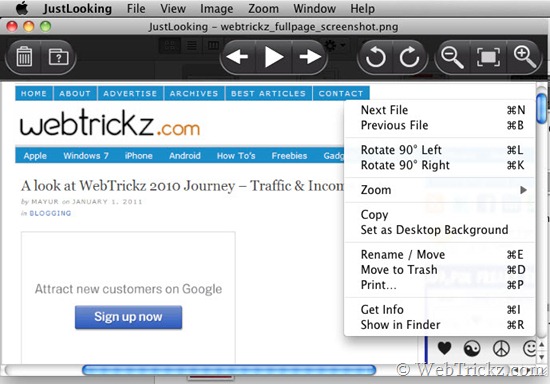550x384 pixels.
Task: Click the horizontal scrollbar thumb
Action: pos(229,370)
